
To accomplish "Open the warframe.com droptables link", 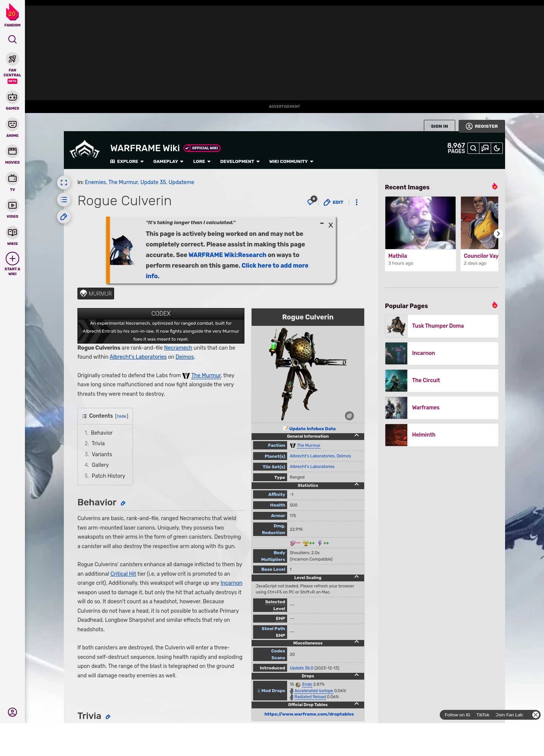I will point(309,714).
